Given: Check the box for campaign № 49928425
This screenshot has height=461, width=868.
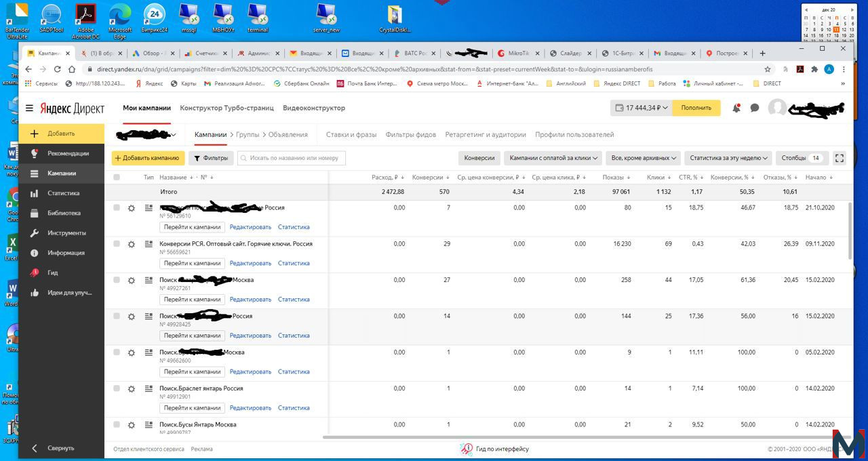Looking at the screenshot, I should [x=116, y=316].
